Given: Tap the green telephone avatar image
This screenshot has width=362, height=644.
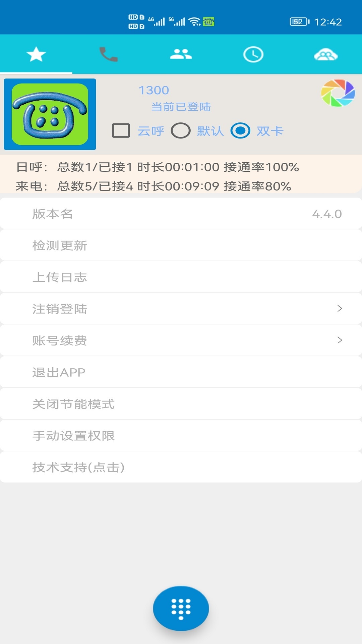Looking at the screenshot, I should click(x=50, y=114).
